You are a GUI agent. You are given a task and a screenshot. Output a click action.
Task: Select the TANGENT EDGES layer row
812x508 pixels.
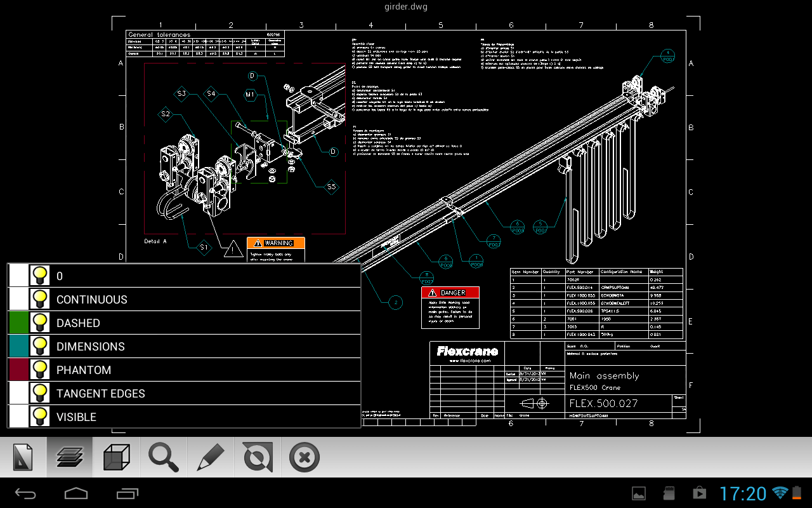(x=190, y=392)
